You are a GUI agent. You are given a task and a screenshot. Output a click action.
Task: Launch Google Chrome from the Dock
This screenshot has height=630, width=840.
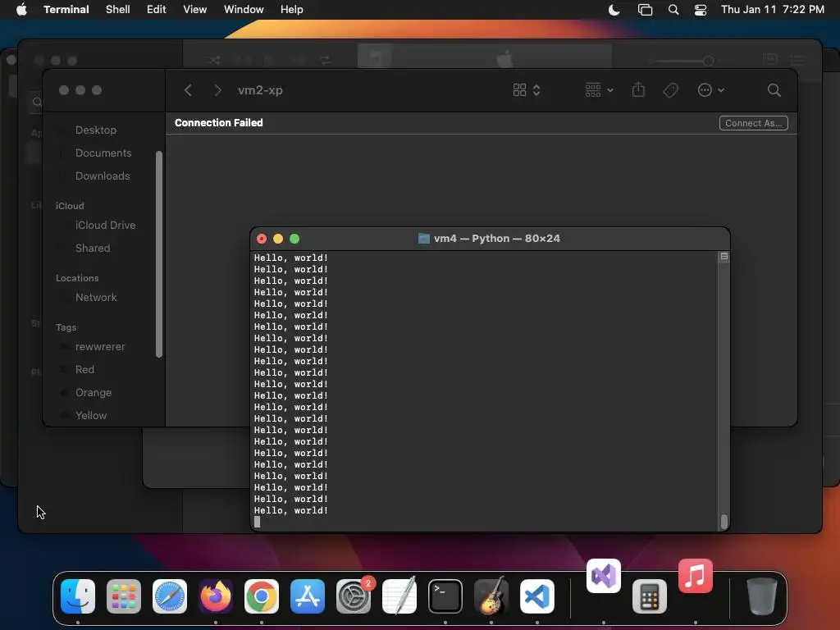pos(262,596)
